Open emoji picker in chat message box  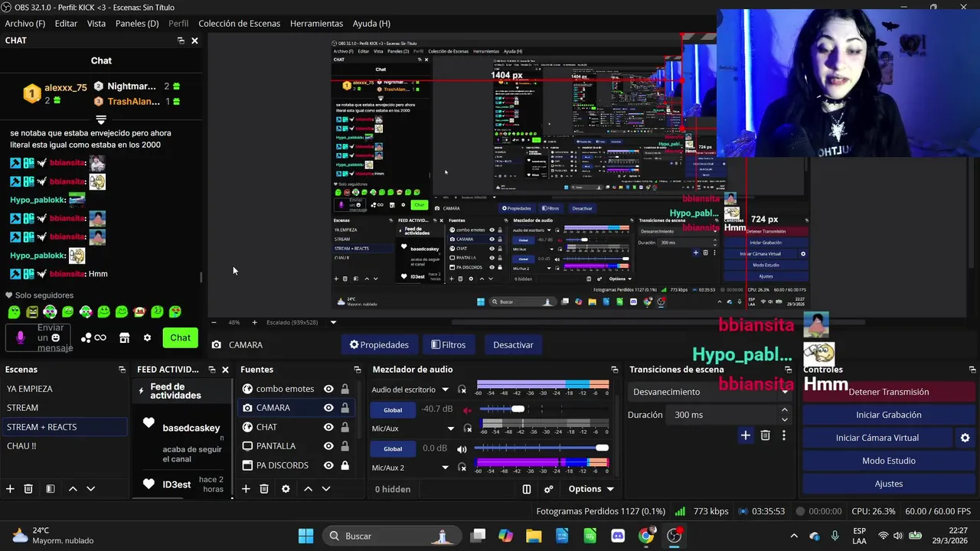pyautogui.click(x=55, y=337)
